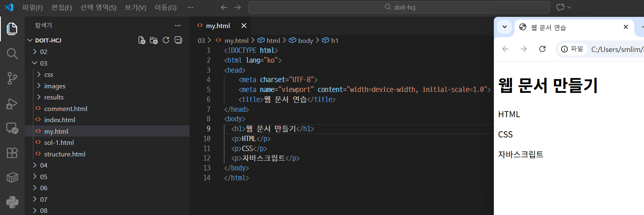644x215 pixels.
Task: Select the my.html editor tab
Action: pos(220,26)
